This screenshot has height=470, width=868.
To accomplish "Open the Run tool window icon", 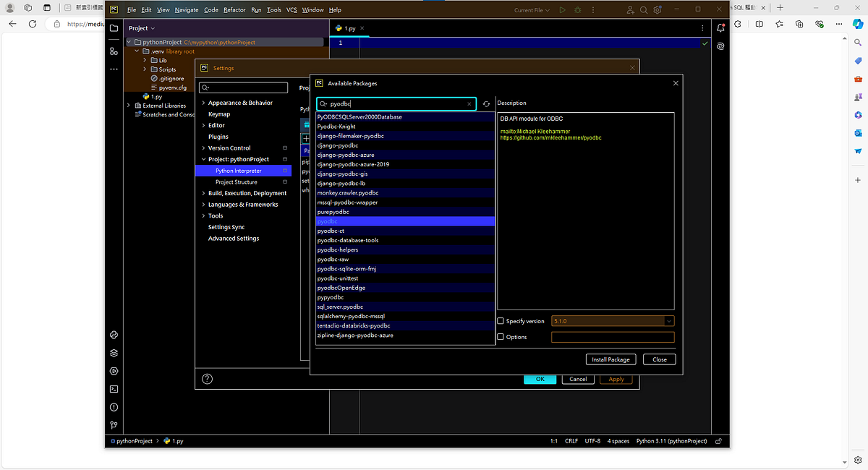I will (x=114, y=371).
